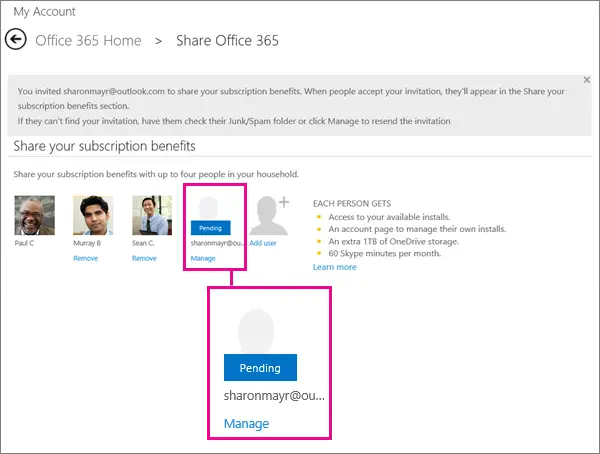
Task: Click the My Account heading text
Action: pos(44,12)
